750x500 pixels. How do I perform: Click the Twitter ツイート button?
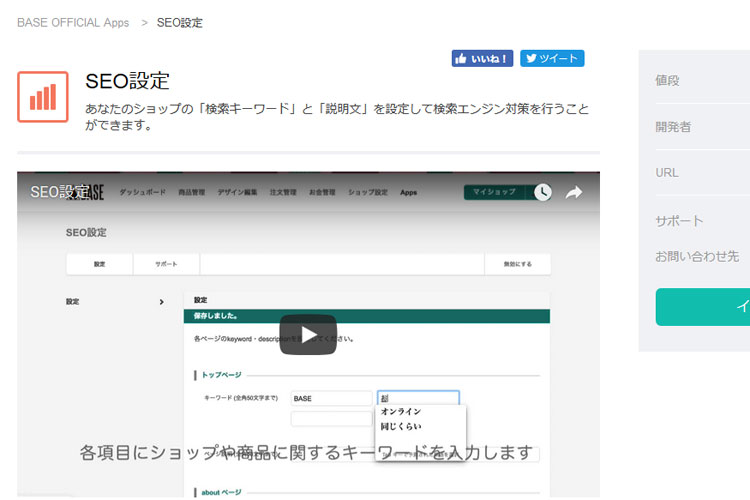pos(552,58)
